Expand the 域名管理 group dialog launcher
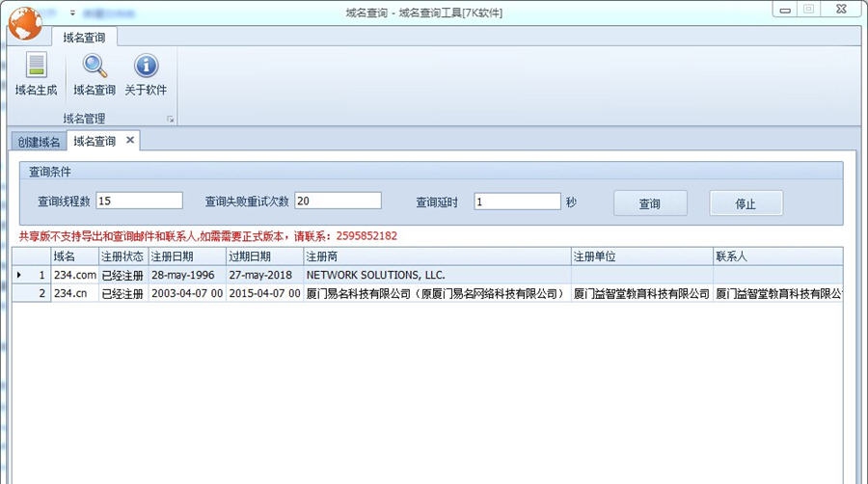Viewport: 868px width, 484px height. point(170,119)
